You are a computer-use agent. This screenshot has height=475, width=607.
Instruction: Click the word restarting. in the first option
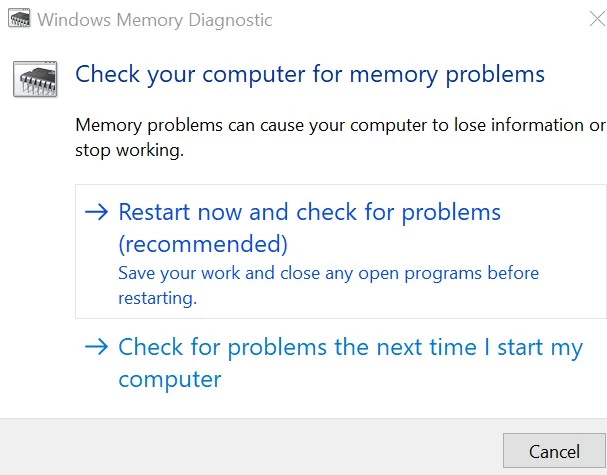pyautogui.click(x=158, y=298)
